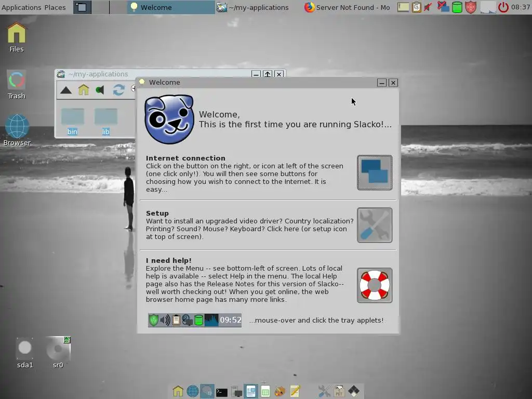Screen dimensions: 532x399
Task: Open the computer connect icon in the dock
Action: click(236, 392)
